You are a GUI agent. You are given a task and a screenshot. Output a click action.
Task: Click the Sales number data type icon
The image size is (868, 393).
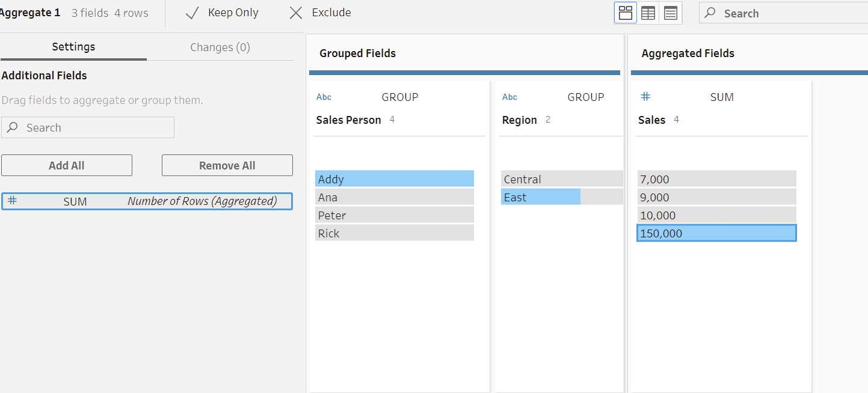point(645,97)
